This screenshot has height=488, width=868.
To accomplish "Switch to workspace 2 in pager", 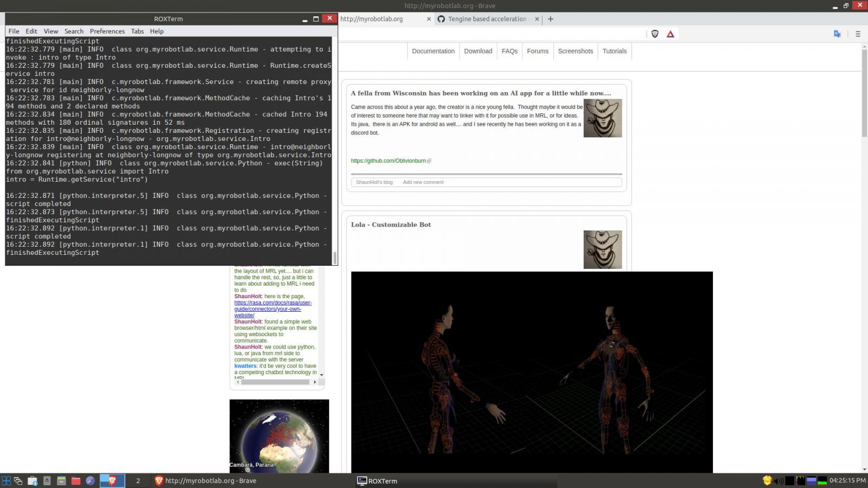I will 138,480.
